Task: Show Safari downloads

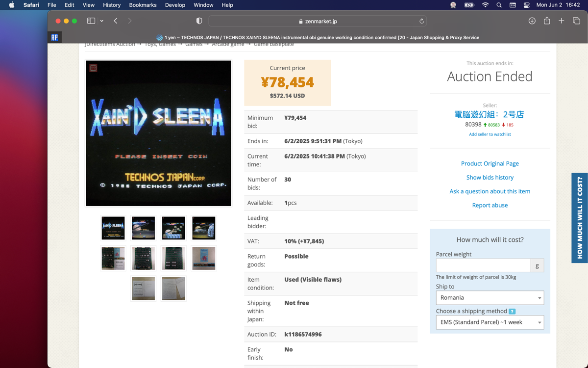Action: click(532, 21)
